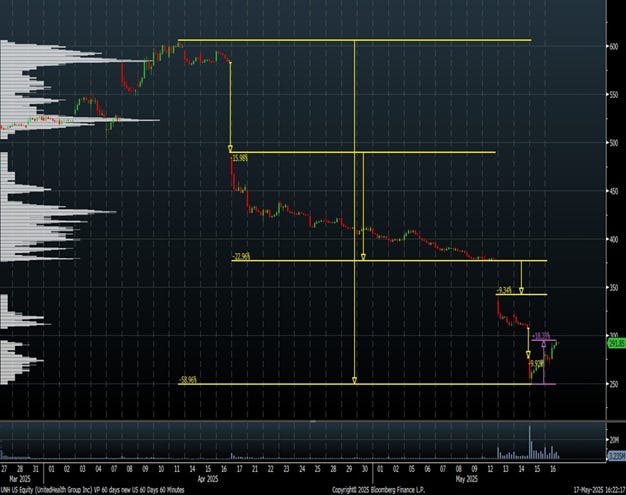
Task: Click the 17-May-2025 16:22:17 timestamp
Action: (x=599, y=490)
